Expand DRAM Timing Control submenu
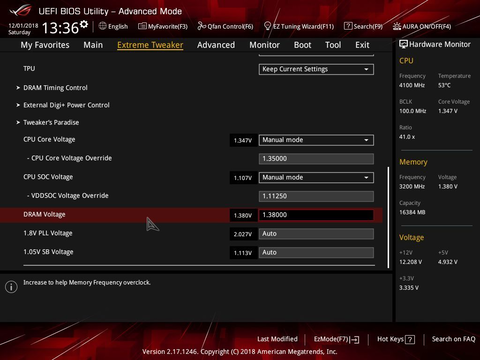 (55, 88)
